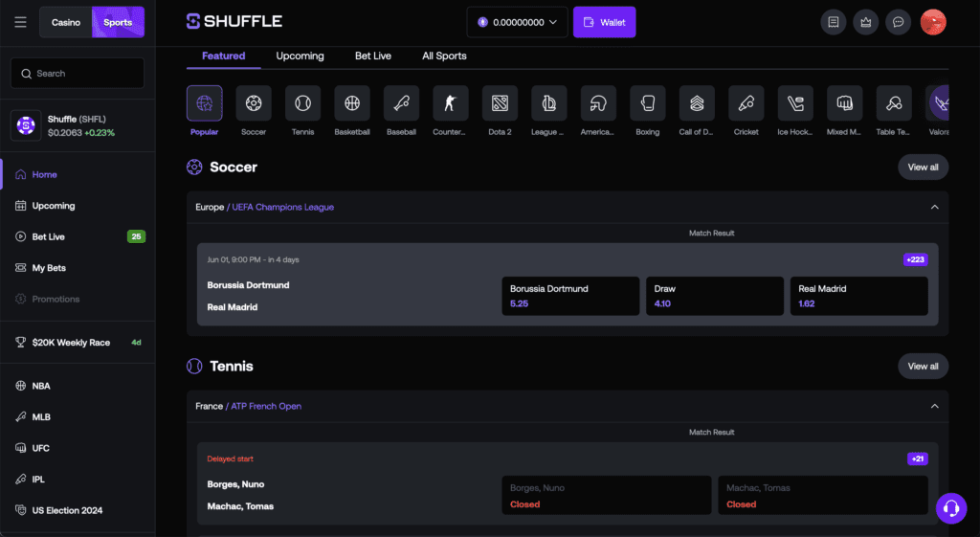Select the American Football category icon
The height and width of the screenshot is (537, 980).
click(x=598, y=103)
